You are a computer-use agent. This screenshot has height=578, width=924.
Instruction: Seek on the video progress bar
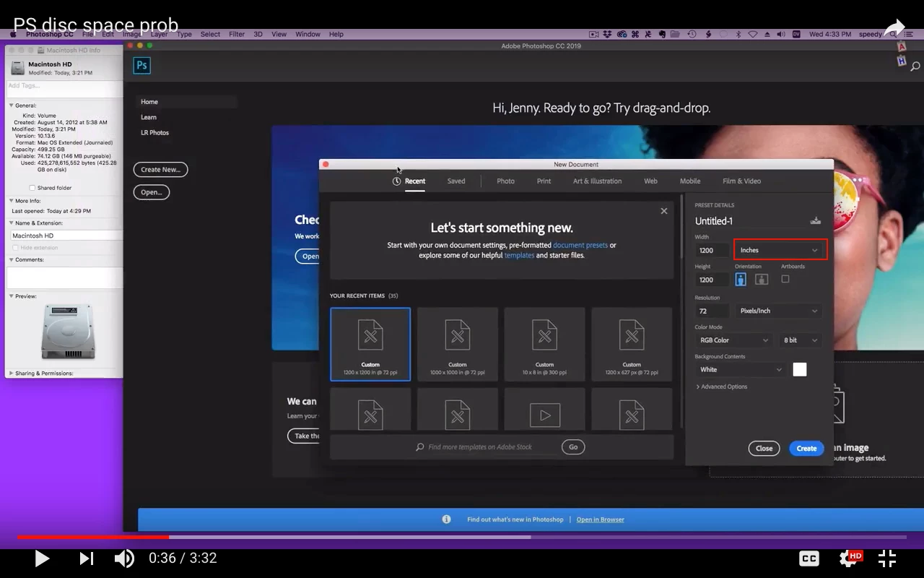click(x=462, y=537)
